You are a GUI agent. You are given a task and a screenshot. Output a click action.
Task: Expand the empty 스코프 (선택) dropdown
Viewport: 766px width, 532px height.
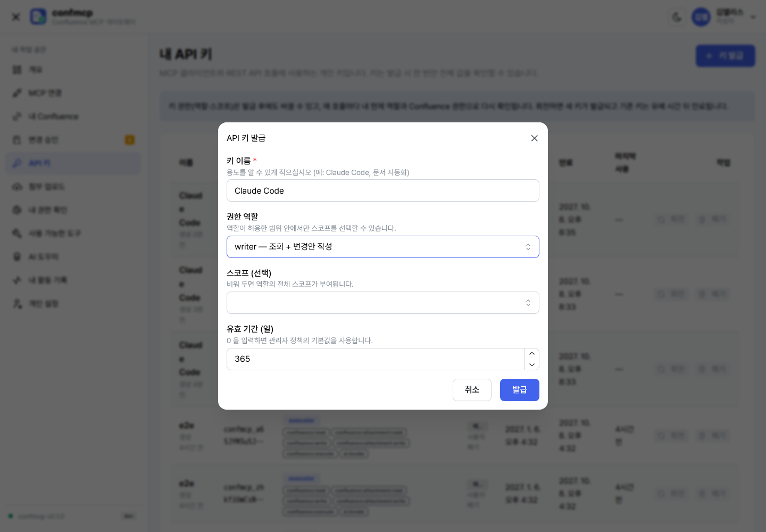pos(383,303)
